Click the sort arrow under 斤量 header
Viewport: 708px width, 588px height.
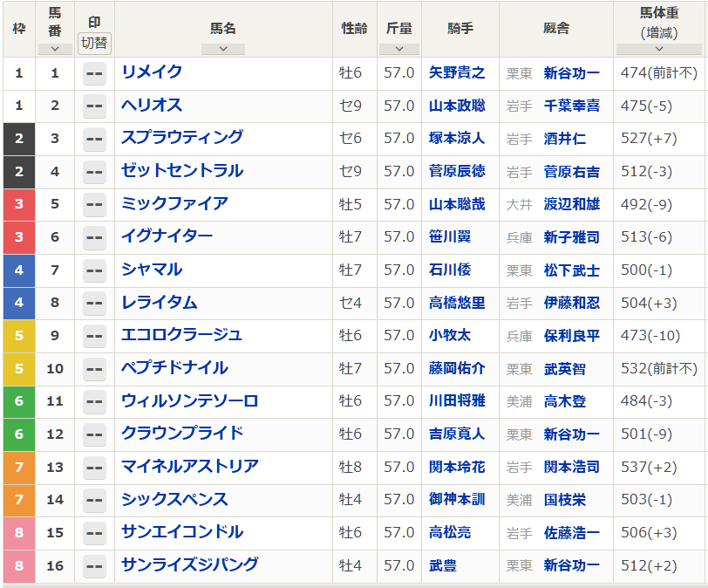tap(399, 49)
